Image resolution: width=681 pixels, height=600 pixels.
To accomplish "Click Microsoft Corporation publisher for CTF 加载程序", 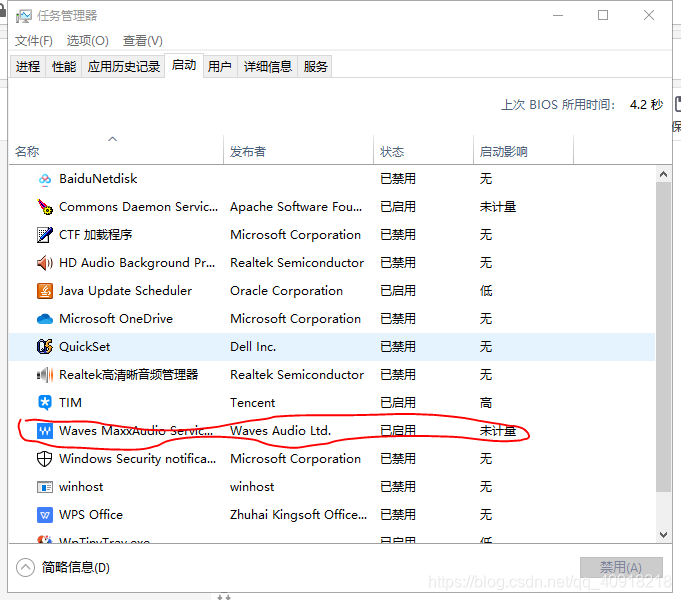I will click(x=295, y=235).
